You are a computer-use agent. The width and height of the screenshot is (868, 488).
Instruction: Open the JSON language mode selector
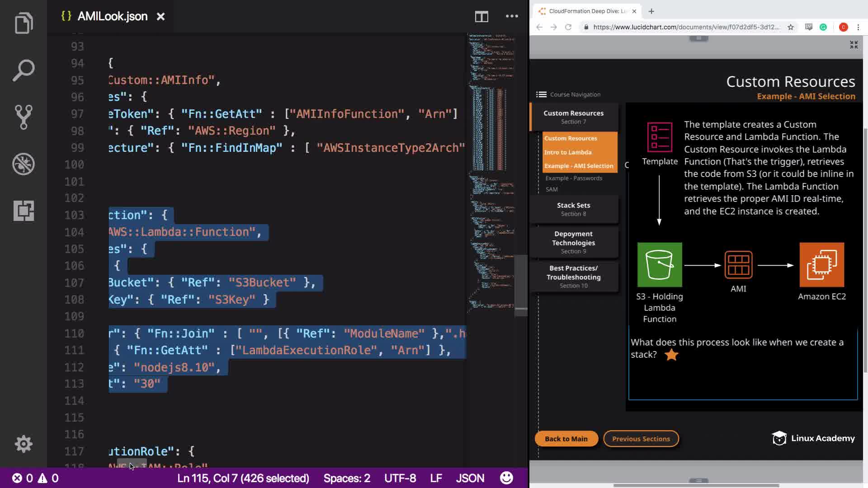click(470, 478)
